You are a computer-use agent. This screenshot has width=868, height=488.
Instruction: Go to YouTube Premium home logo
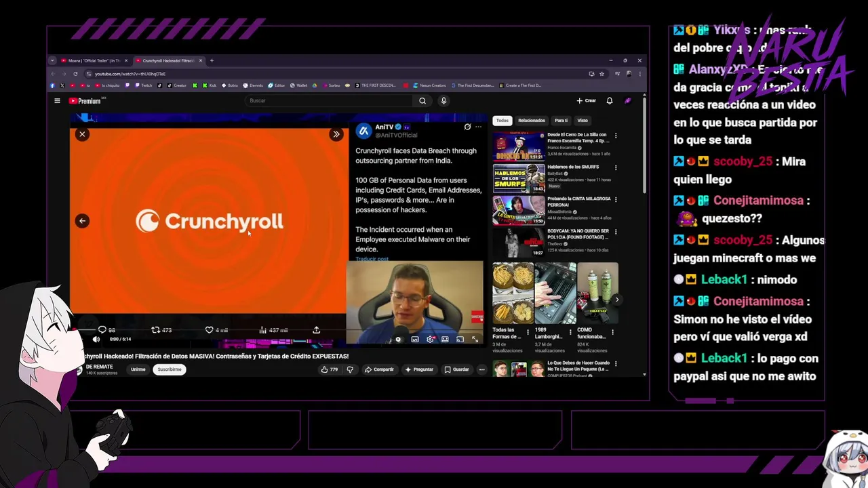pos(85,101)
